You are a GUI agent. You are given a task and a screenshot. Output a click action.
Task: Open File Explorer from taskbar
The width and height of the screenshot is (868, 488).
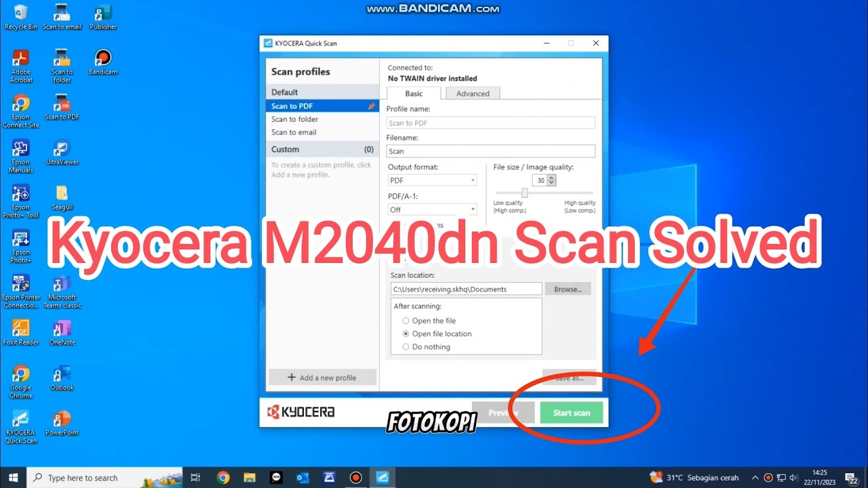click(249, 477)
